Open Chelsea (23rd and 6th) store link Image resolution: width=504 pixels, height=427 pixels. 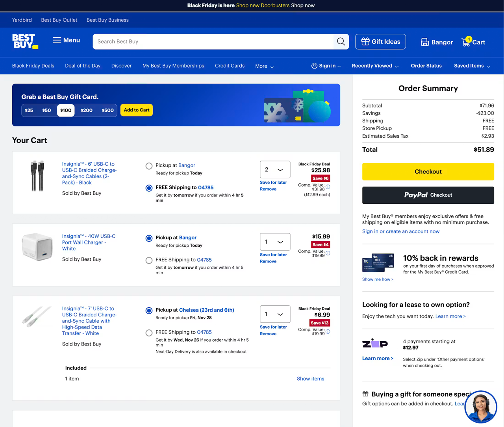click(206, 310)
